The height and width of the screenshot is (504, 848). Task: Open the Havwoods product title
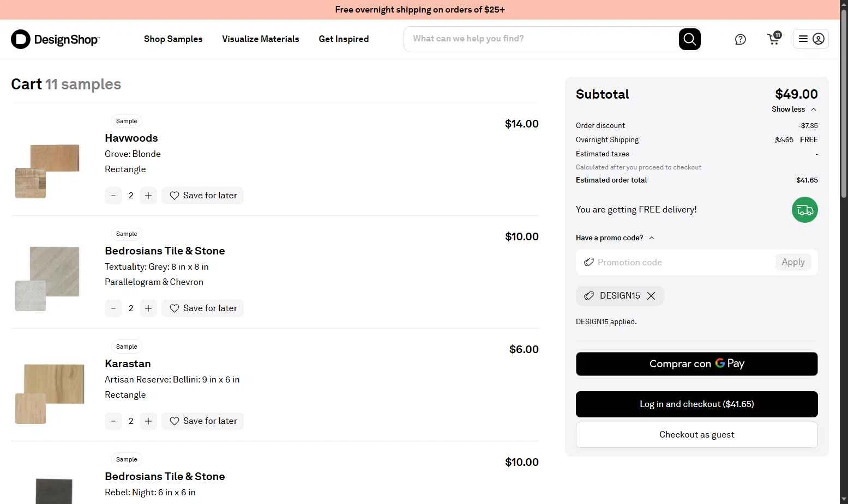coord(131,138)
